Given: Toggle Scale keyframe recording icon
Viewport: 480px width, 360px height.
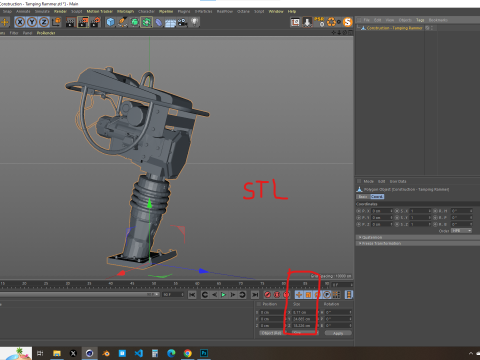Looking at the screenshot, I should coord(308,295).
